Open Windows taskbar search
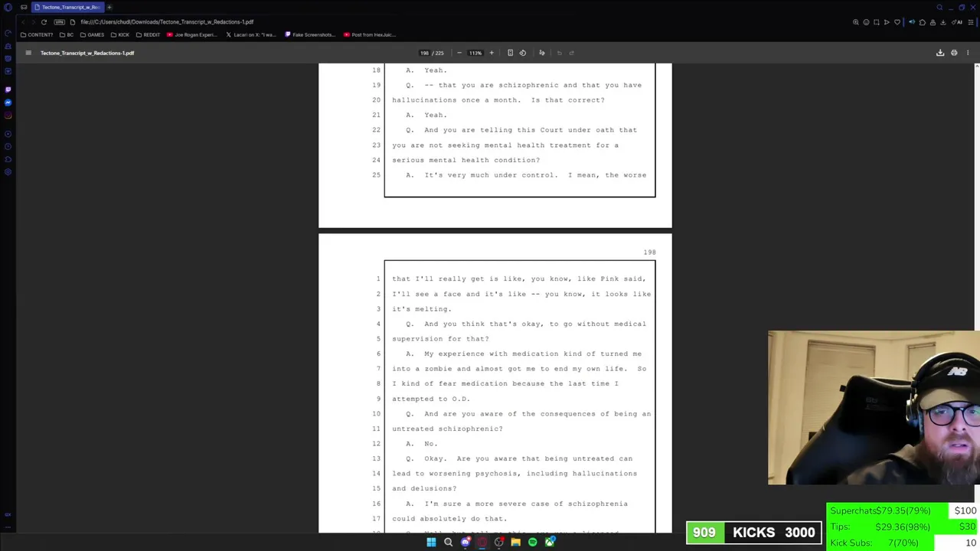The image size is (980, 551). [x=448, y=542]
